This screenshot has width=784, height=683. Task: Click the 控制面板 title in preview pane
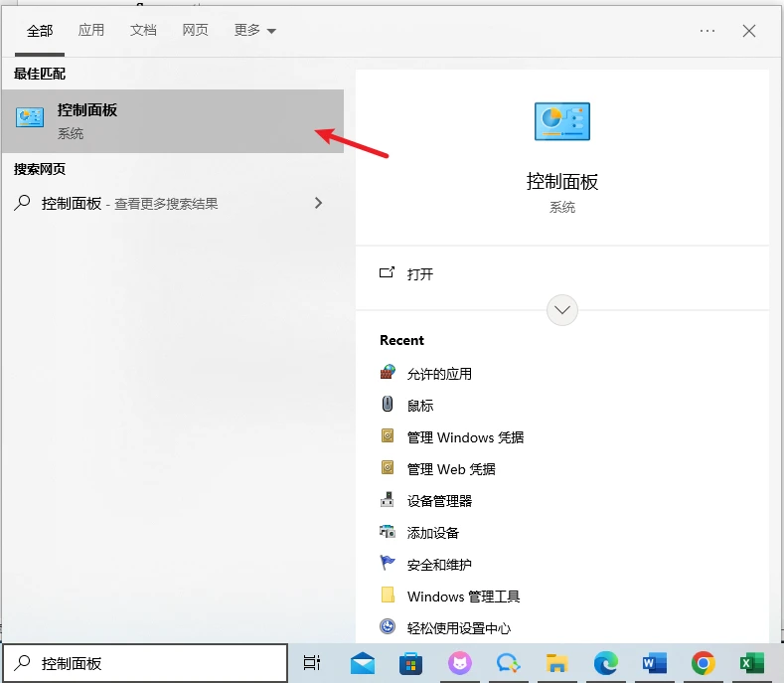pos(562,182)
